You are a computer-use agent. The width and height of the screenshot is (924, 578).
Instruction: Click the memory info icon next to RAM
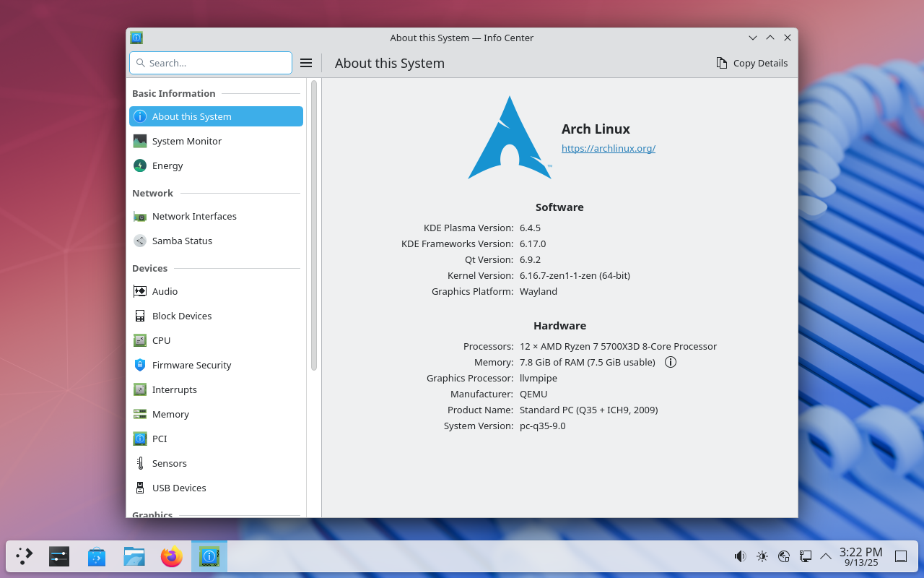click(671, 362)
